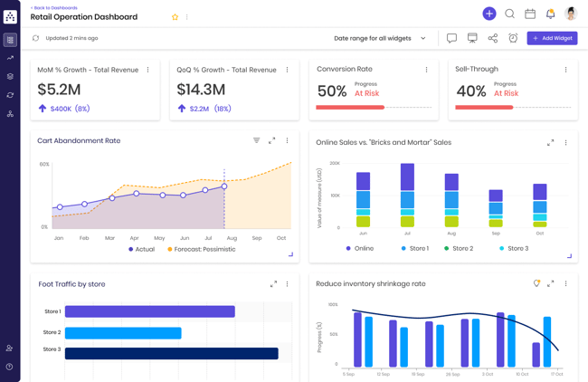Click the search magnifier icon
The height and width of the screenshot is (382, 588).
[510, 14]
